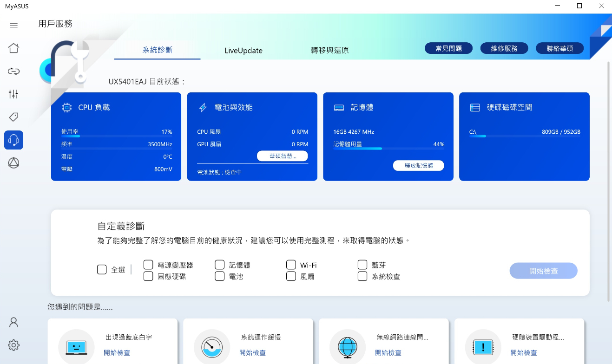The height and width of the screenshot is (364, 612).
Task: Start check for 硬體裝置驅動程式
Action: (524, 353)
